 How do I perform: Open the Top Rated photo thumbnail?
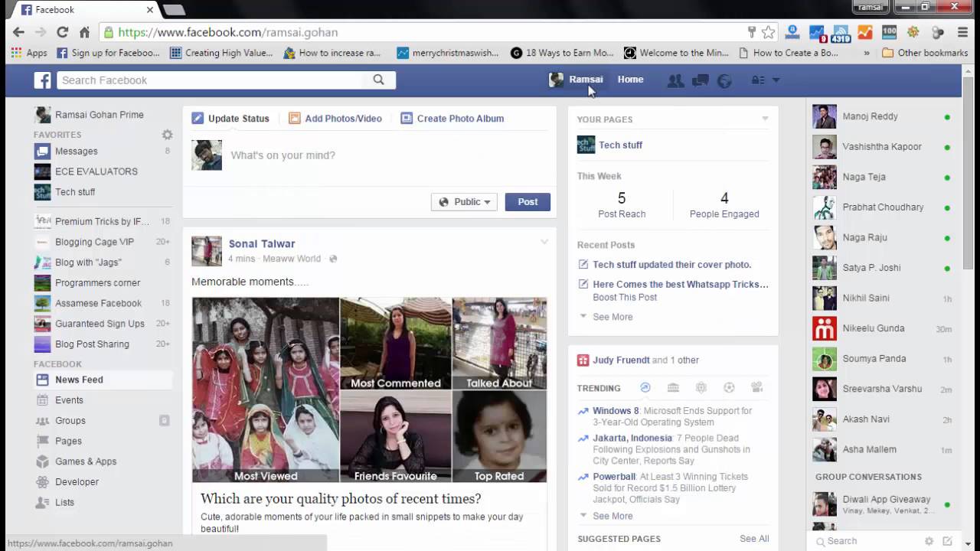pos(499,437)
